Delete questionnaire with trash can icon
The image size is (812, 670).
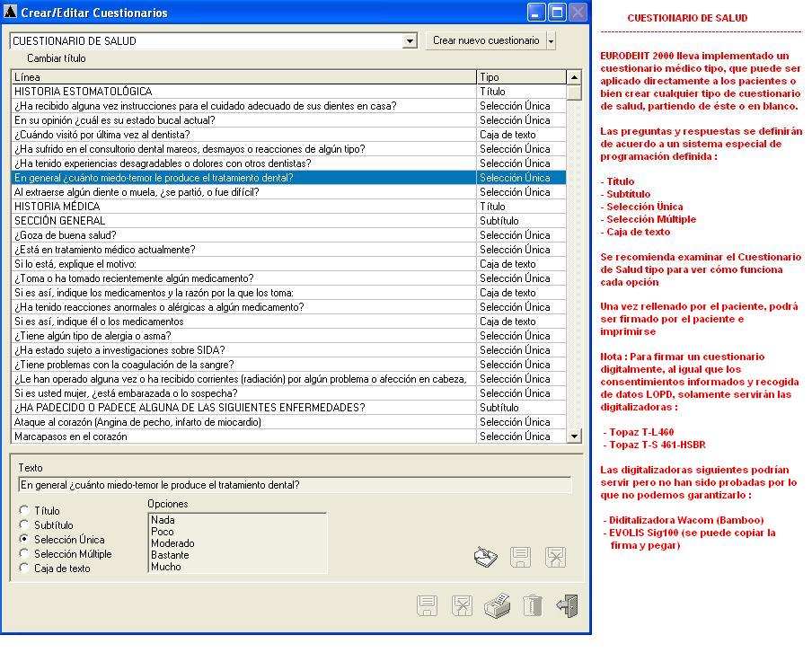(x=533, y=605)
